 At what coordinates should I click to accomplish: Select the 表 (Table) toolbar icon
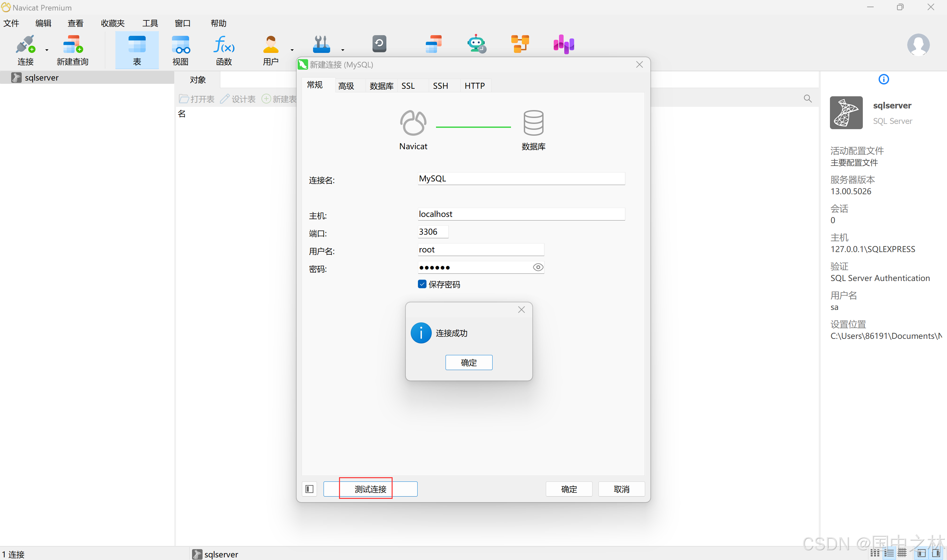coord(137,50)
